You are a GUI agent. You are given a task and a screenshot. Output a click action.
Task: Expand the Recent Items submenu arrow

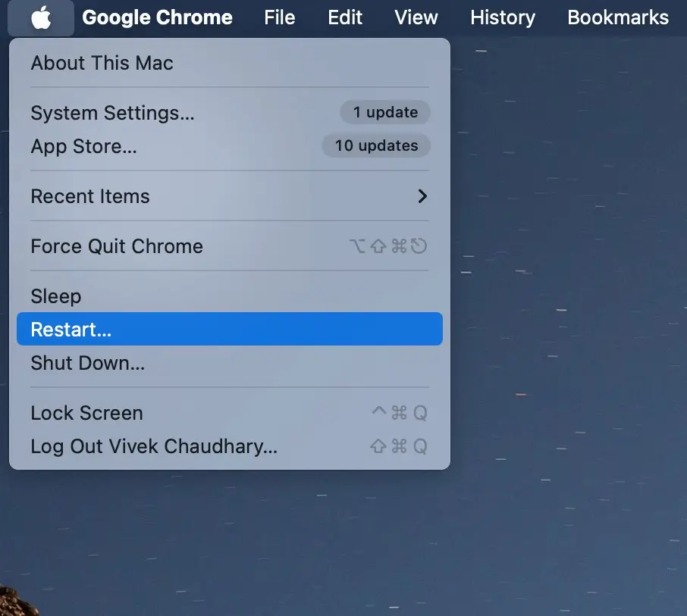[x=422, y=196]
